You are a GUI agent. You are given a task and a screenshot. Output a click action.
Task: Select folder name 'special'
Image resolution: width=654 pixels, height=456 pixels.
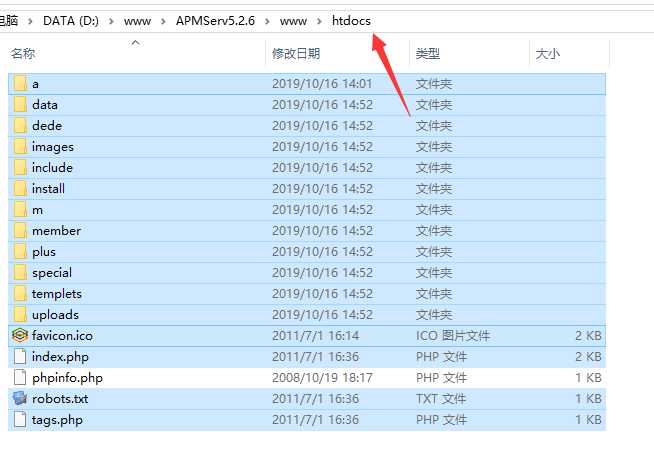[52, 273]
